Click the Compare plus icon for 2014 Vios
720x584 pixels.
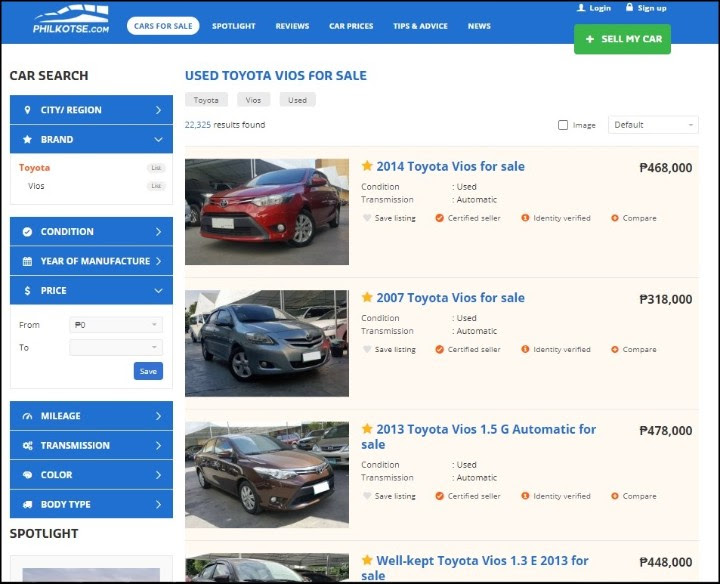(615, 218)
